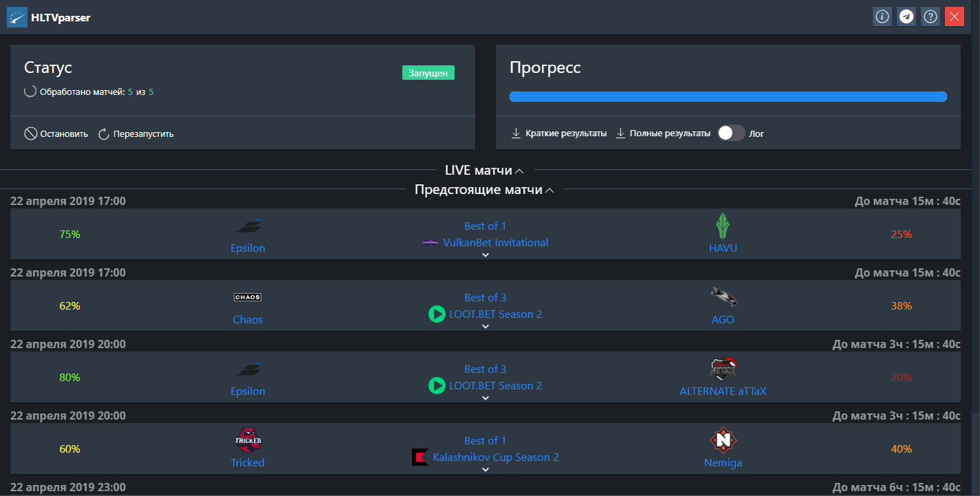The image size is (980, 496).
Task: Open the Nemiga team name link
Action: click(x=723, y=463)
